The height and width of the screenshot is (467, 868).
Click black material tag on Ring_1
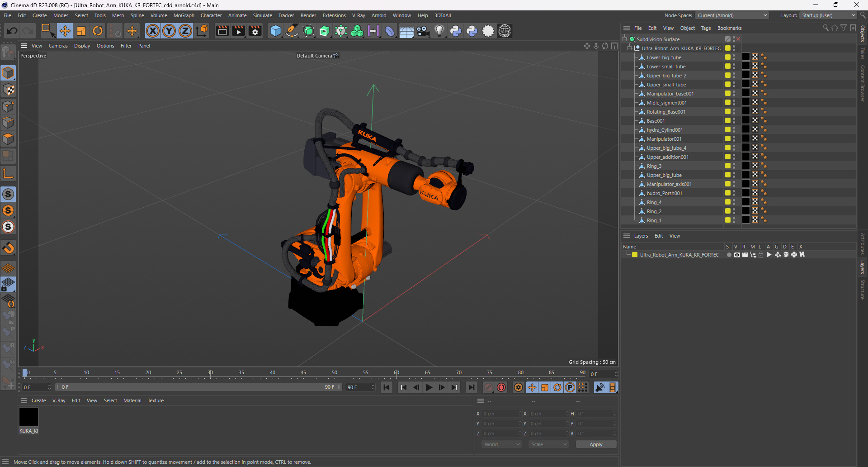point(745,220)
